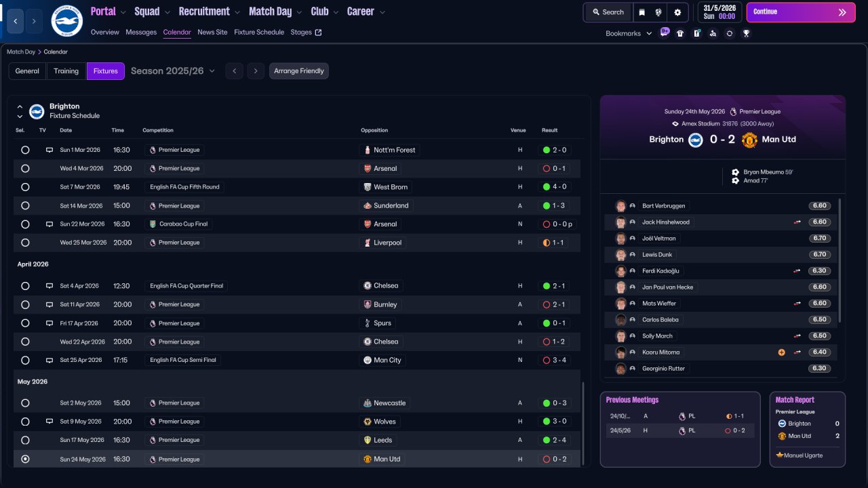Screen dimensions: 868x488
Task: Click Jack Hinshelwood's substitution arrow icon
Action: tap(797, 222)
